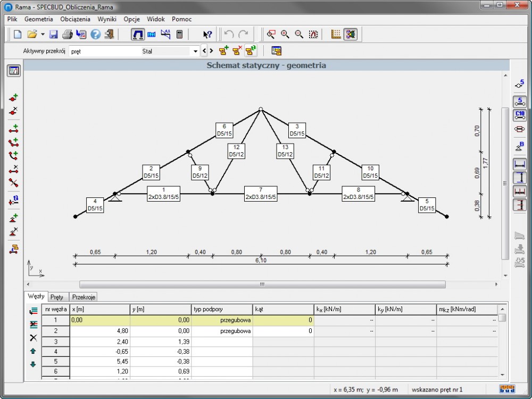The height and width of the screenshot is (399, 532).
Task: Expand the open file dropdown arrow
Action: tap(43, 35)
